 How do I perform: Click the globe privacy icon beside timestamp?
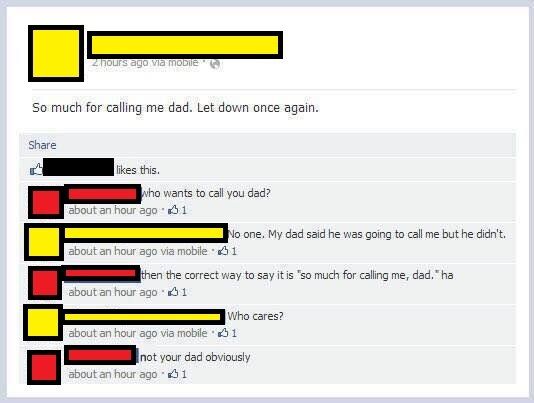click(215, 63)
